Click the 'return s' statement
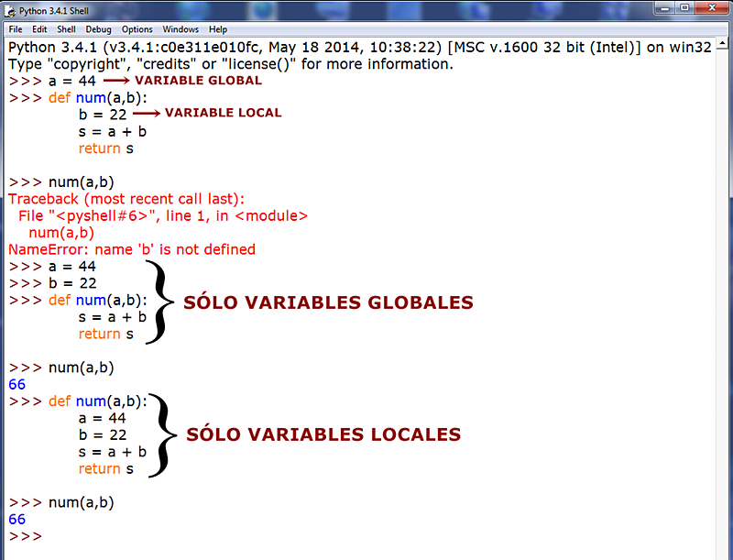This screenshot has width=733, height=560. coord(107,148)
